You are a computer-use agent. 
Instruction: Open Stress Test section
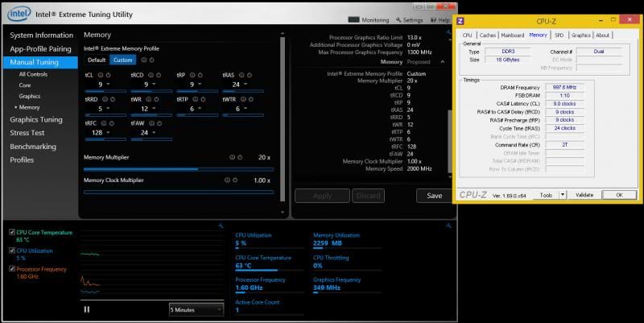pos(27,133)
